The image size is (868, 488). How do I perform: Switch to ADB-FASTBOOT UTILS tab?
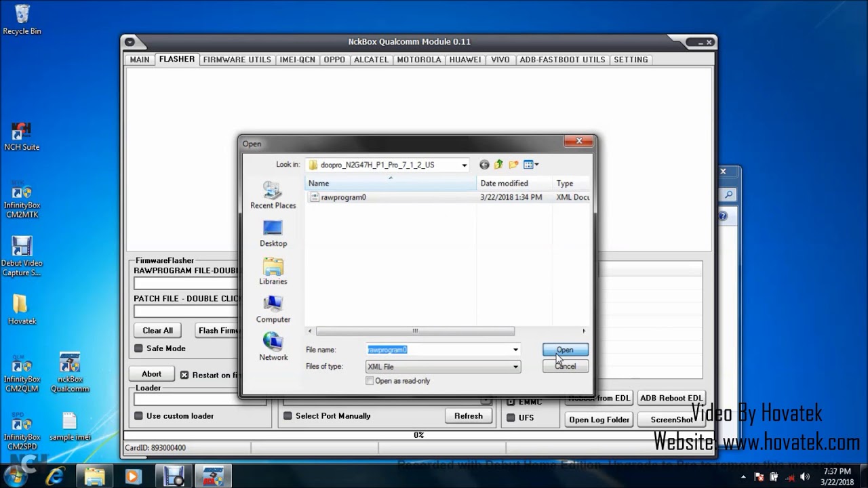coord(562,60)
